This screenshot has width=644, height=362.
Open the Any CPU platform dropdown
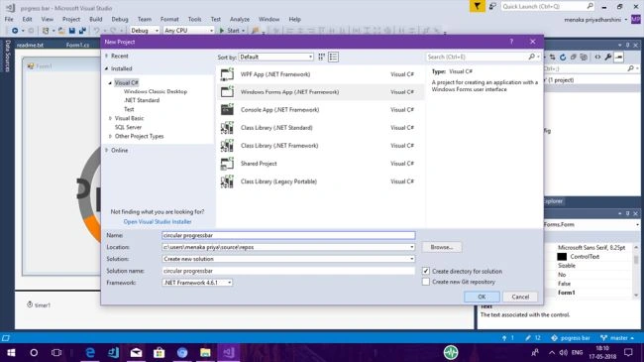point(189,31)
